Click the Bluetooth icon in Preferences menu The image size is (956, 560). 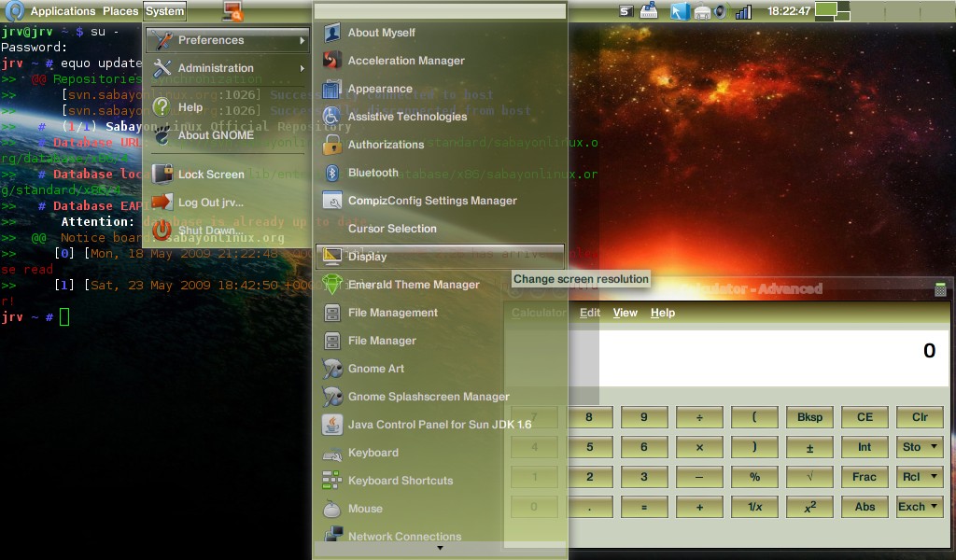coord(332,173)
